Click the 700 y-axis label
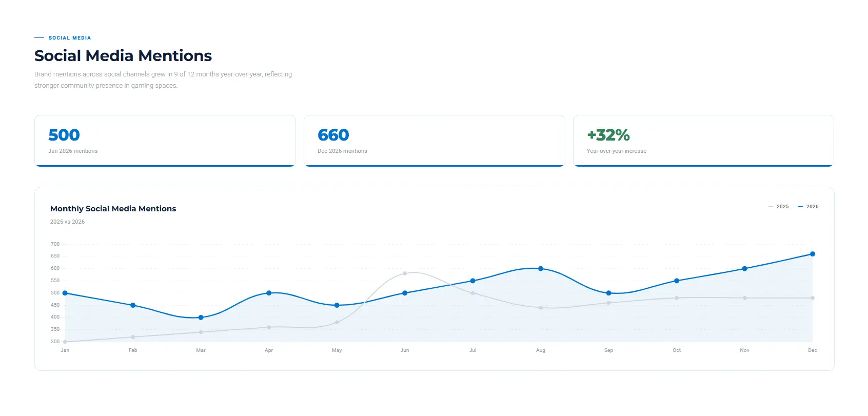 tap(55, 244)
